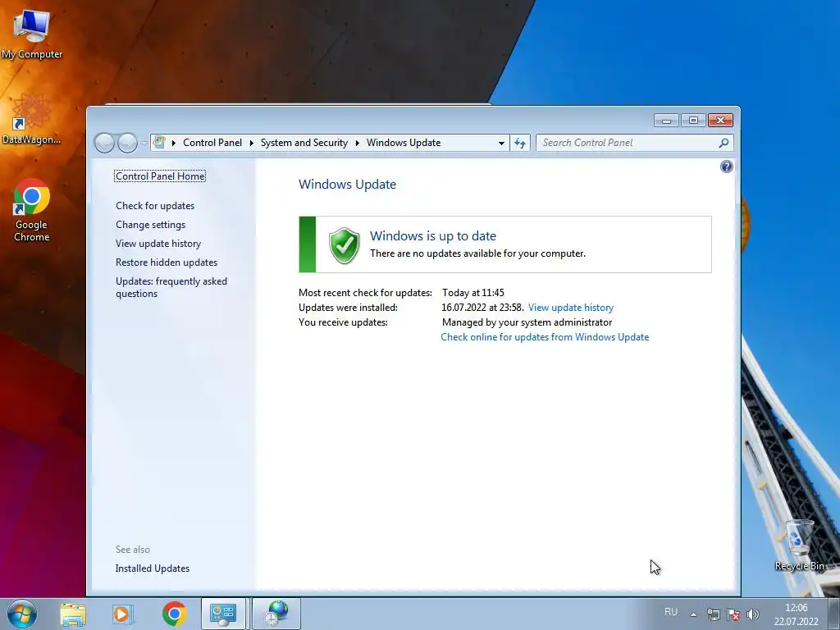This screenshot has width=840, height=630.
Task: Click the Windows Update help icon
Action: tap(727, 167)
